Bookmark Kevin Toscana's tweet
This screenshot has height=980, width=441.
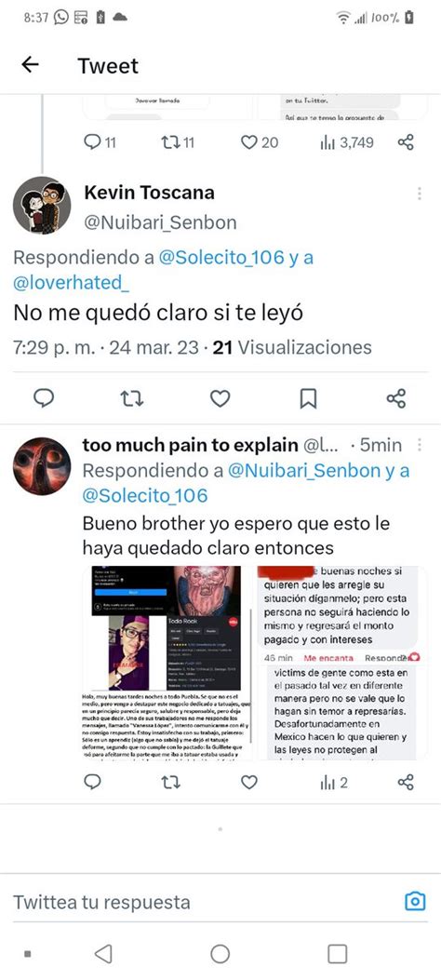pyautogui.click(x=308, y=398)
